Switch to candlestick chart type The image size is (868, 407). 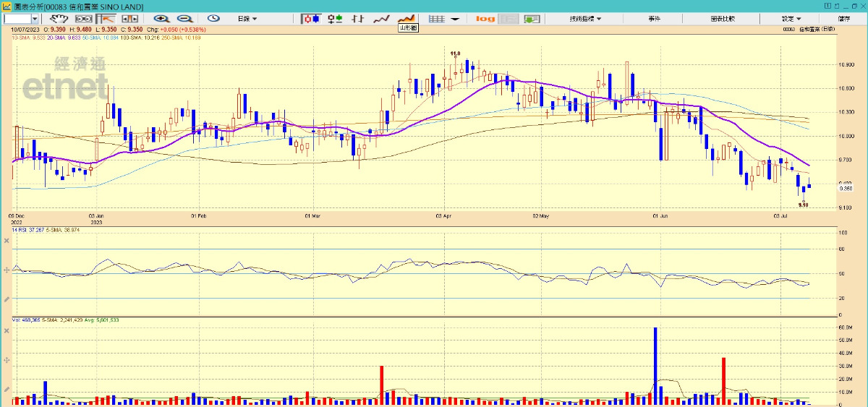pos(312,18)
